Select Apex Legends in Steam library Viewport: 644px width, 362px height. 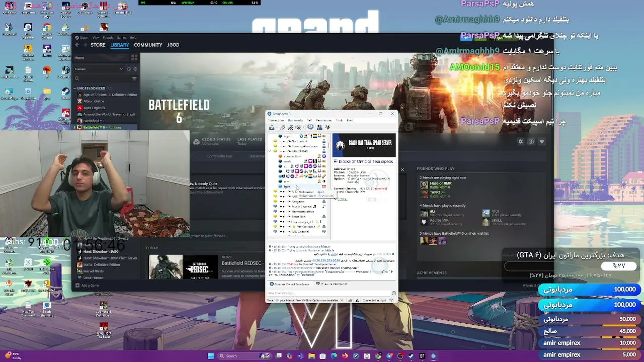[x=94, y=108]
